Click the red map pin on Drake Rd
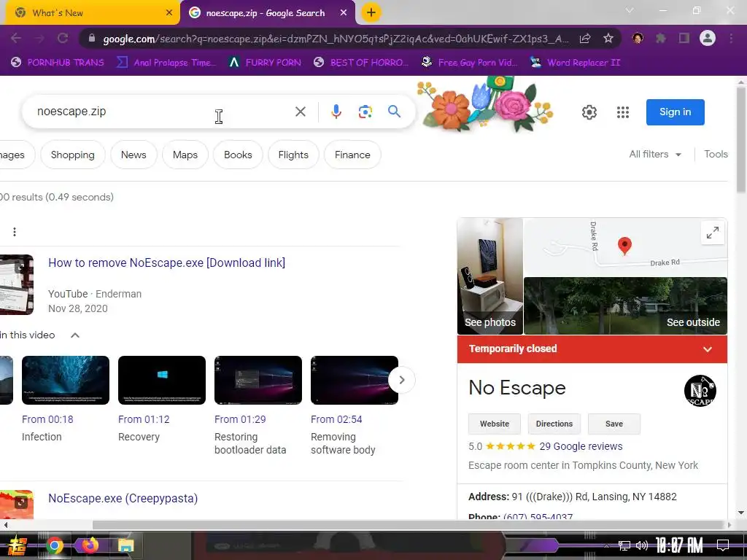The image size is (747, 560). tap(624, 246)
